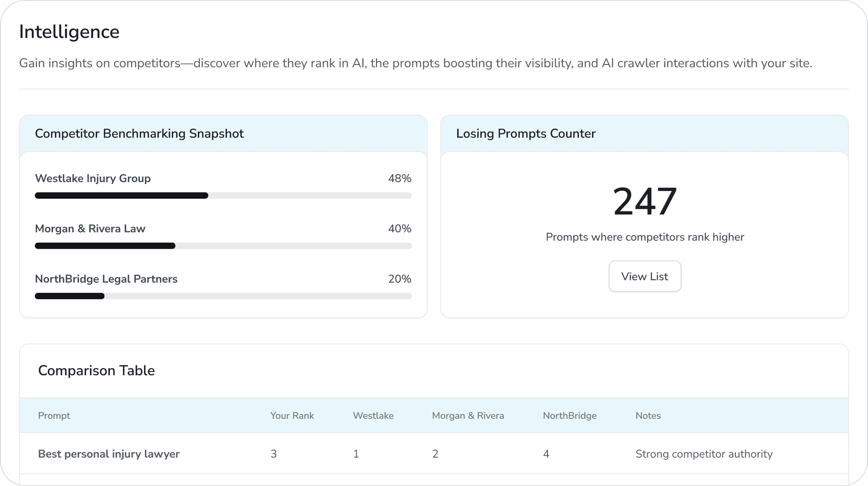
Task: Click the View List button
Action: 644,276
